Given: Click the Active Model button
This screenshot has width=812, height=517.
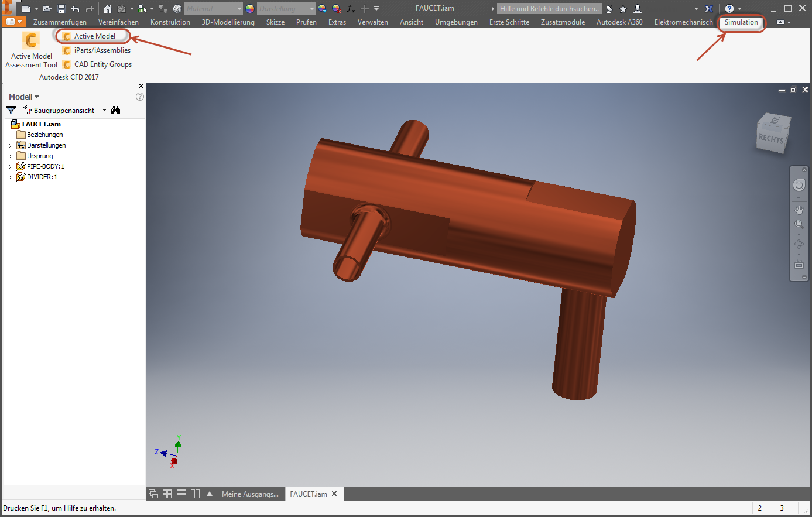Looking at the screenshot, I should pos(89,36).
